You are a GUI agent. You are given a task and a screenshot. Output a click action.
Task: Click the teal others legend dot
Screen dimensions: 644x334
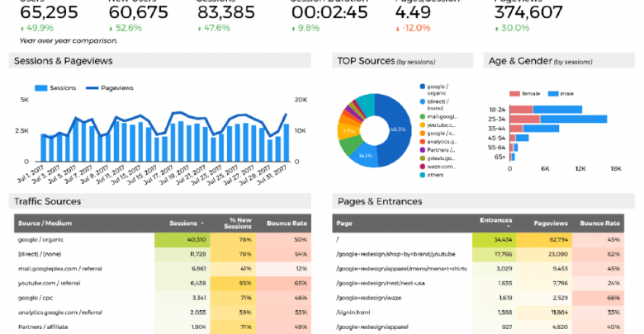(422, 175)
